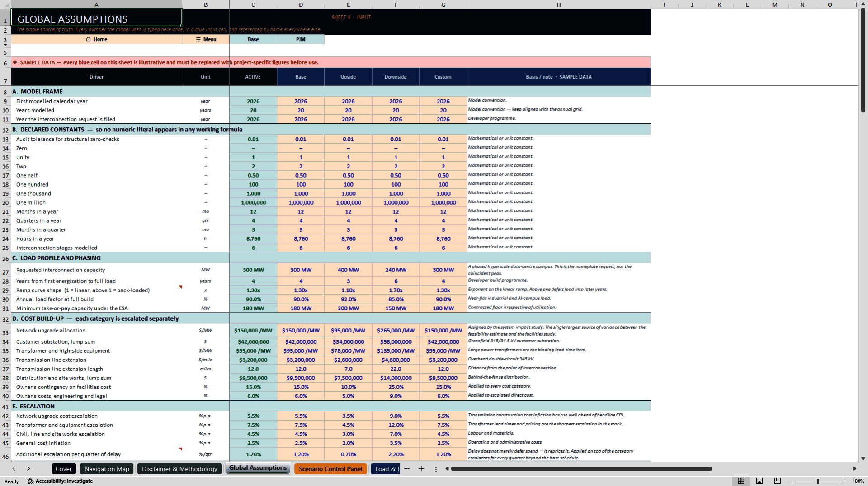Select column H header

coord(559,5)
